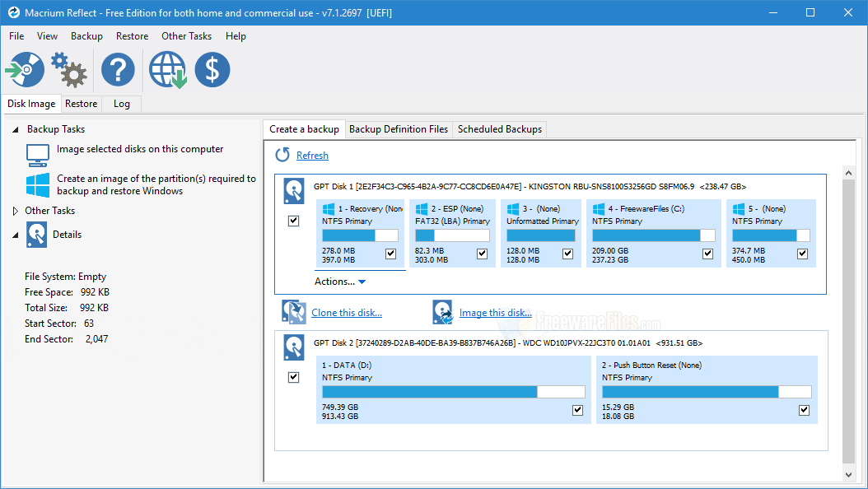The height and width of the screenshot is (489, 868).
Task: Select the GPT Disk 2 drive icon
Action: pyautogui.click(x=293, y=348)
